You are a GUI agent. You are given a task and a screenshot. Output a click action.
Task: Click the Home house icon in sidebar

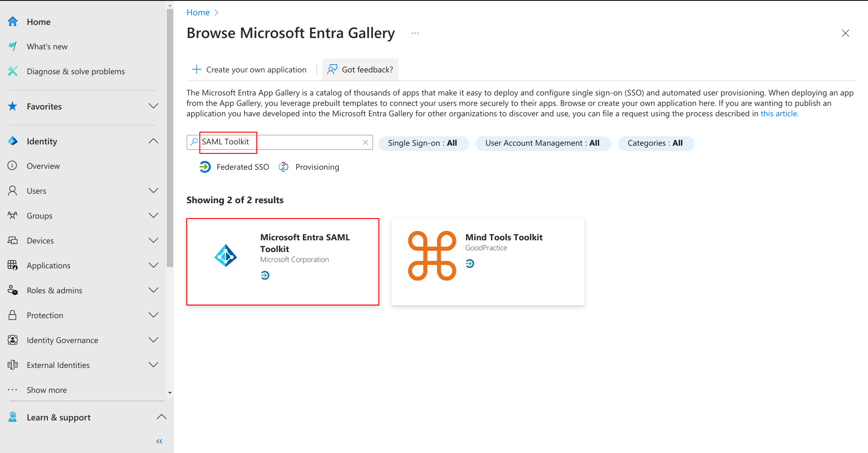point(13,22)
